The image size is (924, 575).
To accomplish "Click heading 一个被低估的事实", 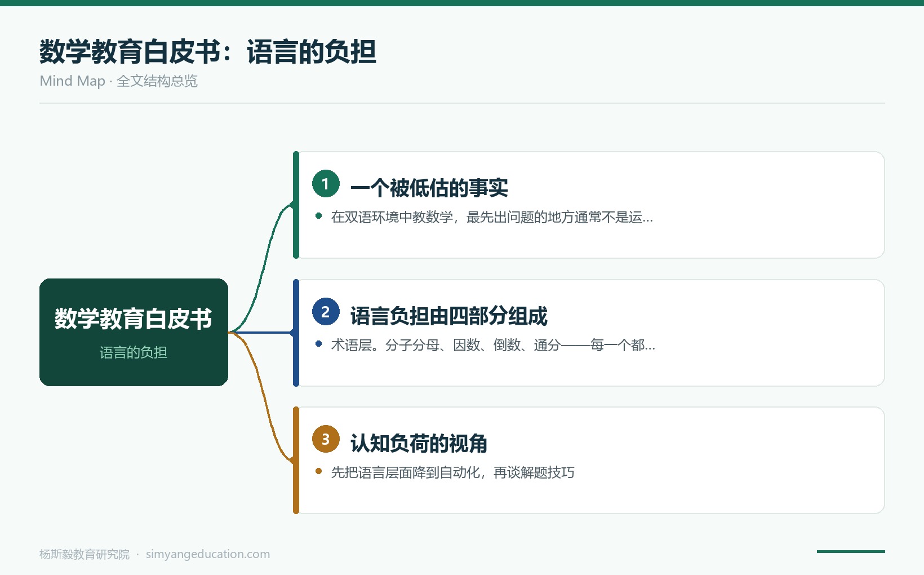I will (x=429, y=188).
